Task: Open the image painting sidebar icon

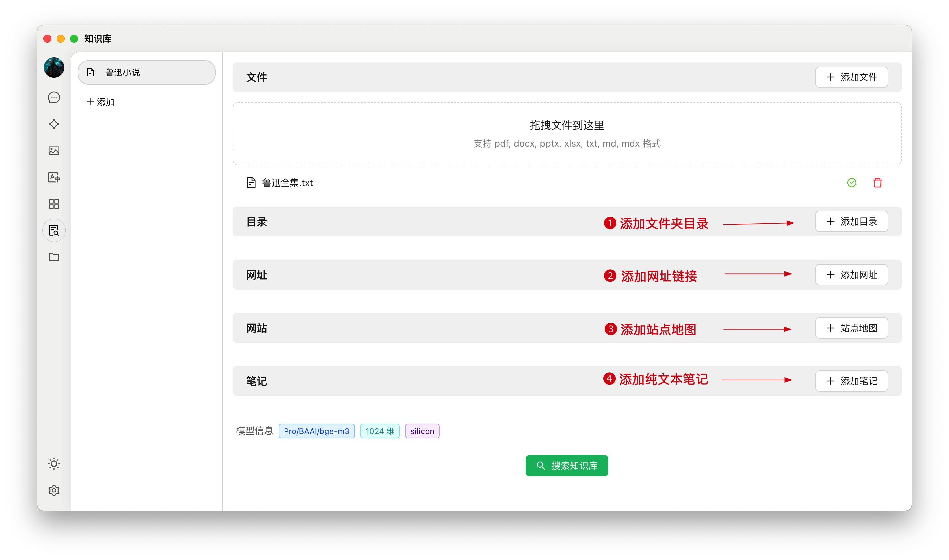Action: (54, 151)
